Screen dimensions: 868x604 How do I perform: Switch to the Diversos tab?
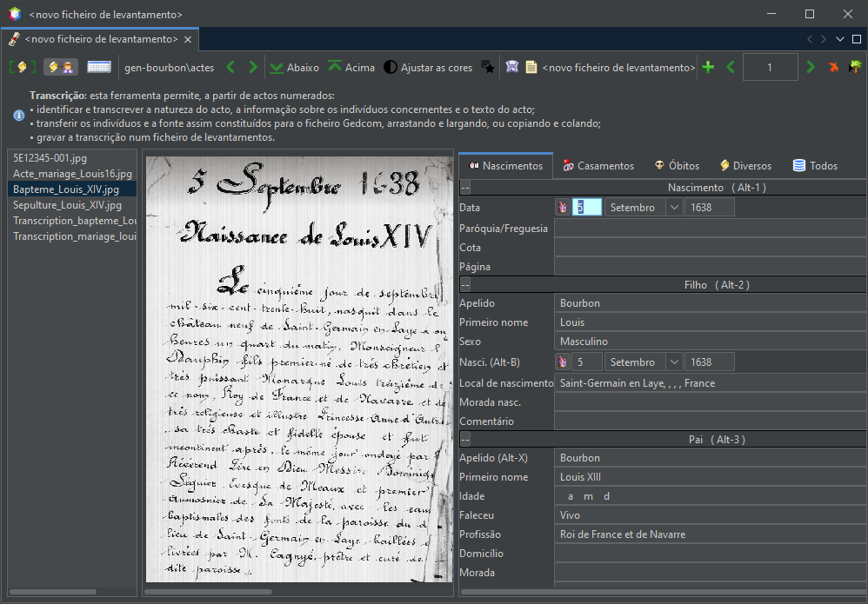(x=745, y=165)
